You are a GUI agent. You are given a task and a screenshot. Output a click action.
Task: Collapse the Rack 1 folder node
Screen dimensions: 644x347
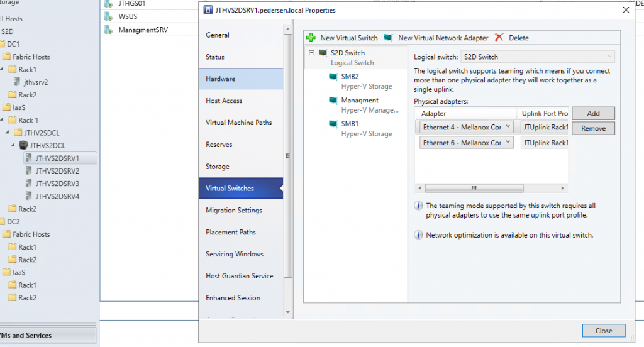[x=2, y=119]
